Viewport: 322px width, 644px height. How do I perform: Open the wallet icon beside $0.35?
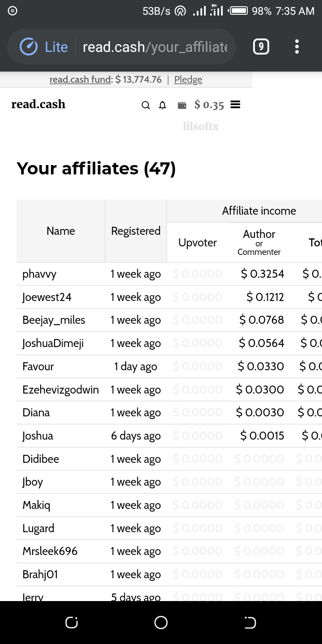[x=182, y=105]
